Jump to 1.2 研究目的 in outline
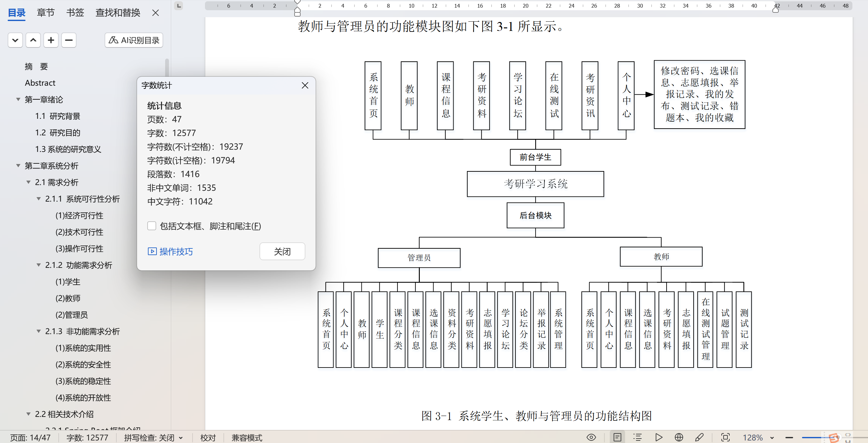The height and width of the screenshot is (443, 868). tap(58, 132)
